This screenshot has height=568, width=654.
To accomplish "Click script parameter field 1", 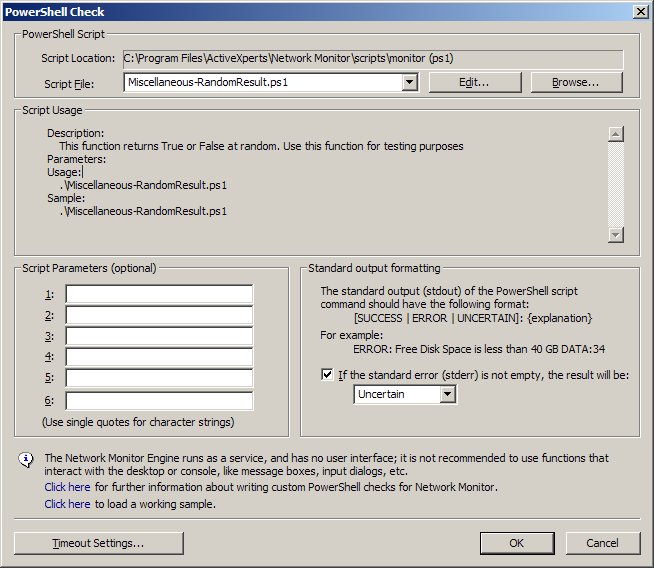I will click(159, 294).
